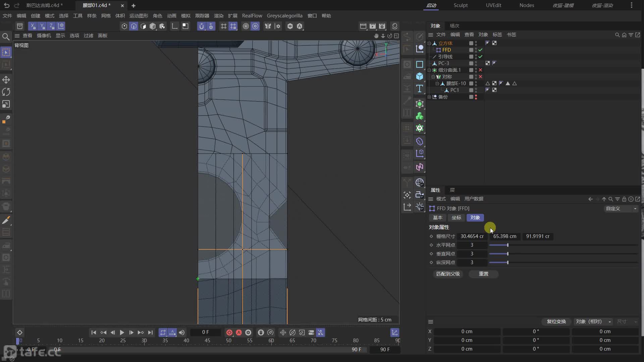Open the 尺寸 dropdown in coordinates
This screenshot has height=362, width=644.
point(627,321)
